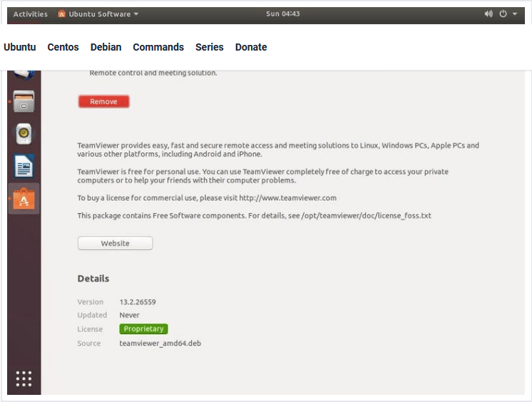532x402 pixels.
Task: Open the Files cabinet dock icon
Action: point(24,101)
